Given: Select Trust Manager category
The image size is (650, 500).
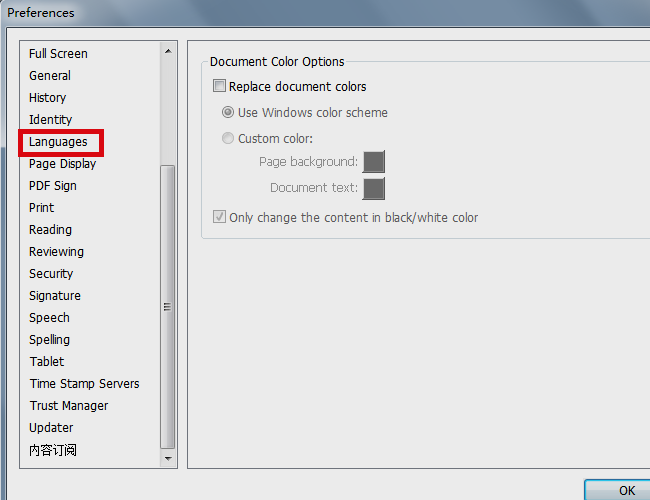Looking at the screenshot, I should tap(69, 406).
